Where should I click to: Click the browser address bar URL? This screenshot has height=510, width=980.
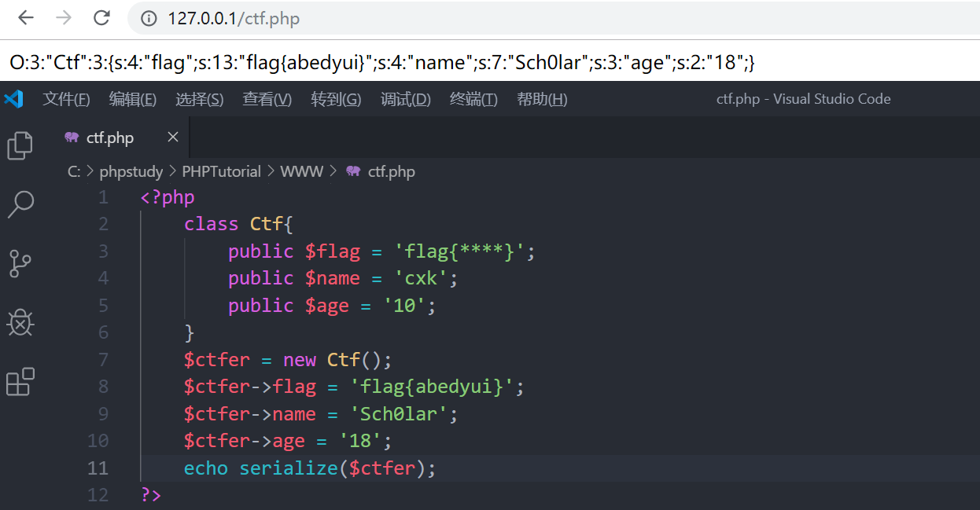click(234, 19)
